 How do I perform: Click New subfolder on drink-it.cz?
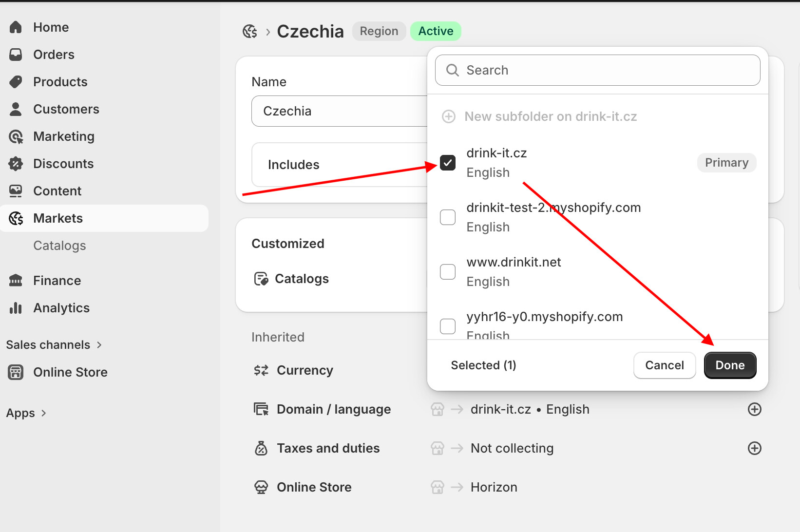pyautogui.click(x=551, y=116)
